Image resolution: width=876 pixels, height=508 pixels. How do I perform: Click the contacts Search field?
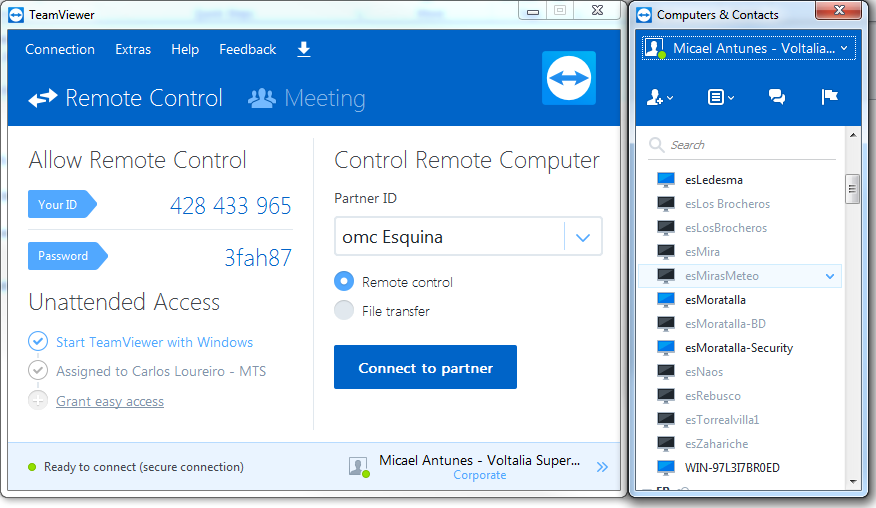742,145
